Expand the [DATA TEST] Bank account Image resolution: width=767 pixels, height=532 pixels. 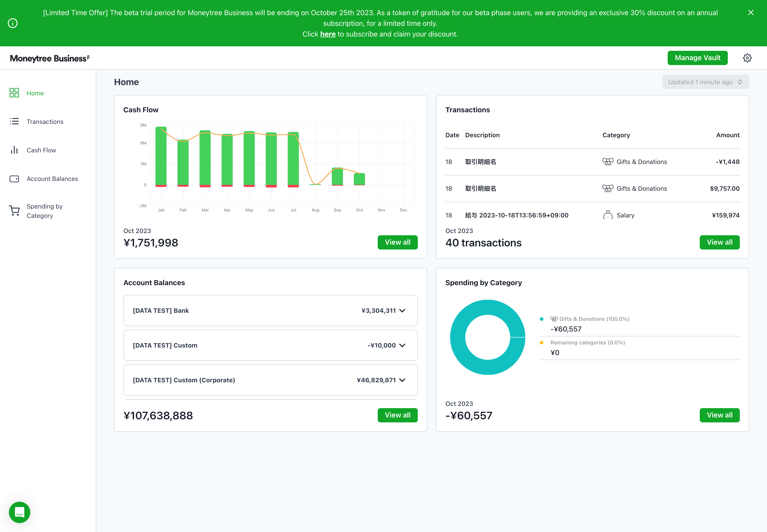point(402,310)
